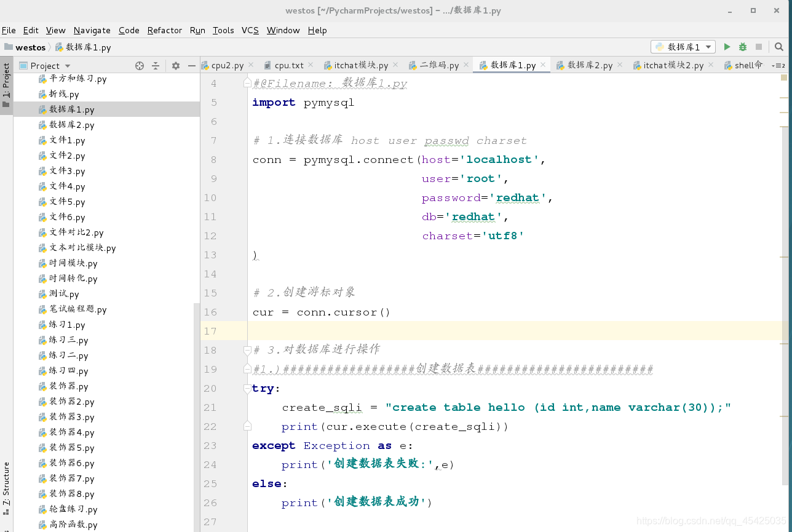This screenshot has height=532, width=792.
Task: Open the Window menu
Action: point(283,30)
